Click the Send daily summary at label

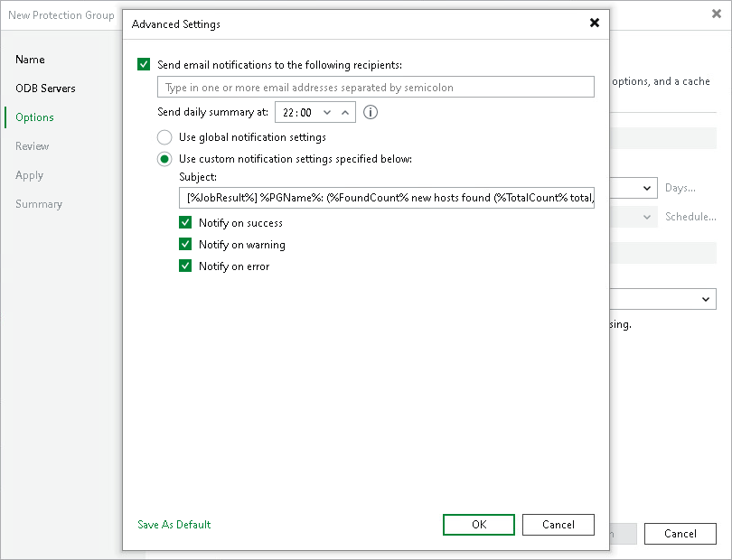pos(213,113)
